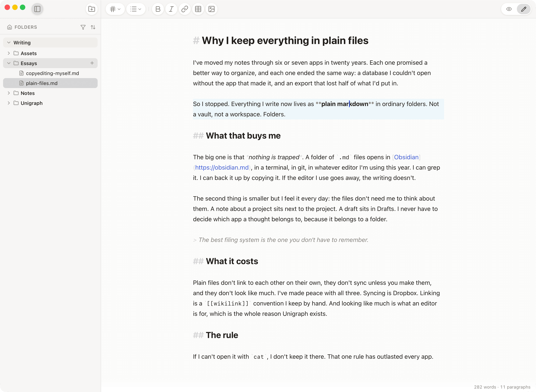Viewport: 536px width, 392px height.
Task: Click the Obsidian link text
Action: (406, 157)
